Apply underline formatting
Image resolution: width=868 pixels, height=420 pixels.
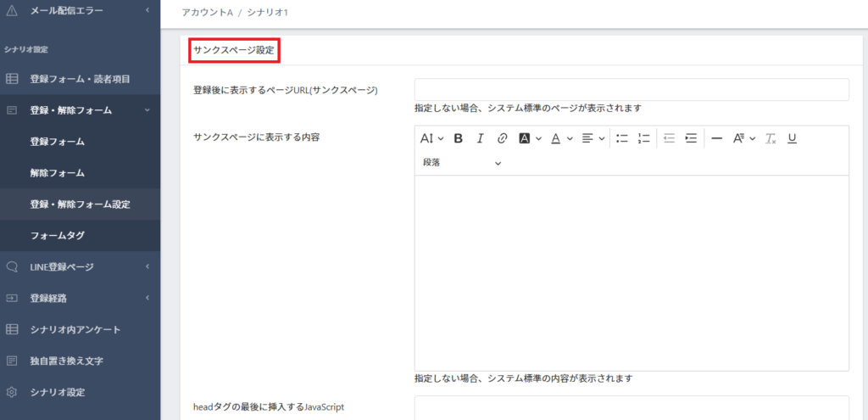793,138
